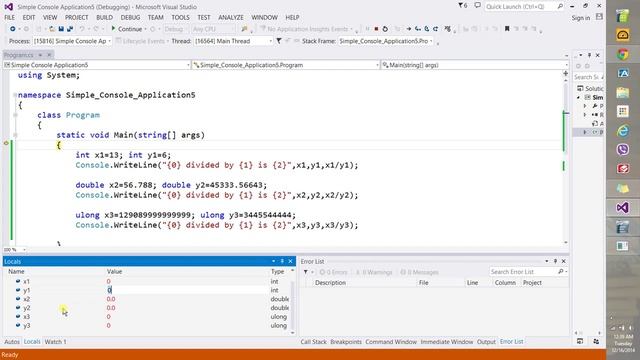640x360 pixels.
Task: Collapse the class Program code block
Action: (x=15, y=115)
